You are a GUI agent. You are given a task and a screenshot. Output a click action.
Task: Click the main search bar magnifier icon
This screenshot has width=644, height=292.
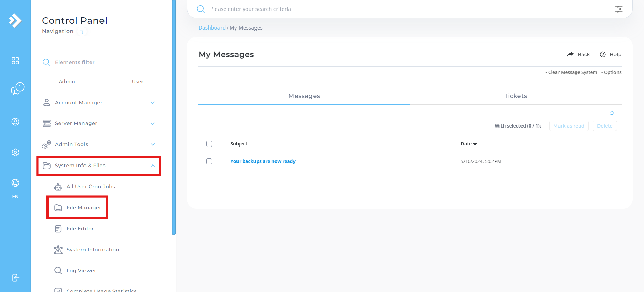[201, 9]
